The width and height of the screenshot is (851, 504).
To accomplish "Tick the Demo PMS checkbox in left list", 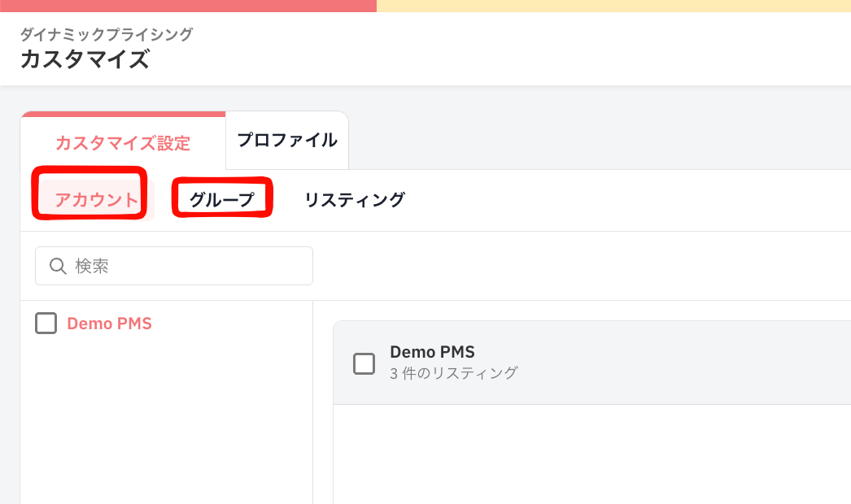I will [x=46, y=324].
